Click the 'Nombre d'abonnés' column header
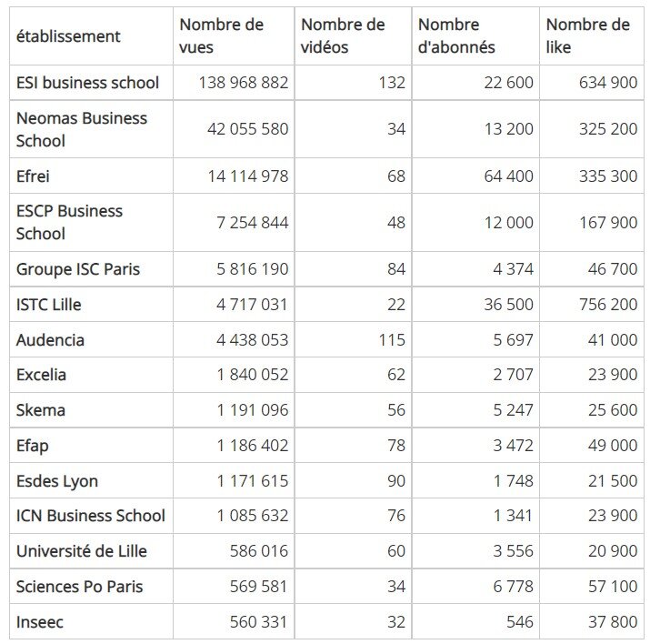Screen dimensions: 650x644 456,36
